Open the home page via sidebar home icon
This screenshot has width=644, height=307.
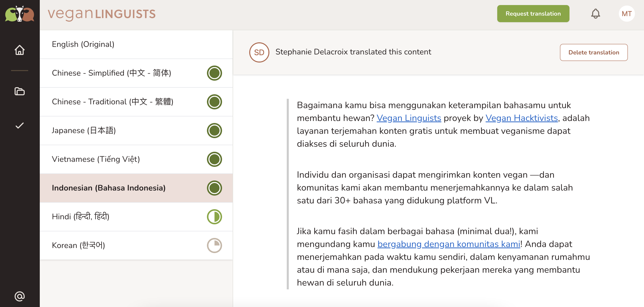pyautogui.click(x=20, y=50)
